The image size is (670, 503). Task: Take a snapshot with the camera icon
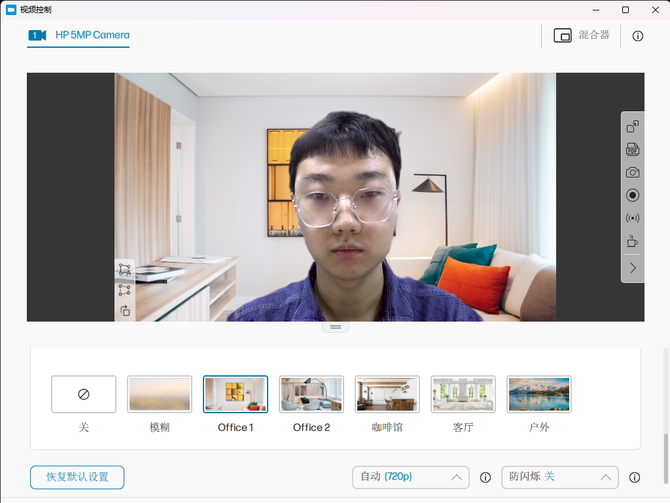pyautogui.click(x=632, y=172)
